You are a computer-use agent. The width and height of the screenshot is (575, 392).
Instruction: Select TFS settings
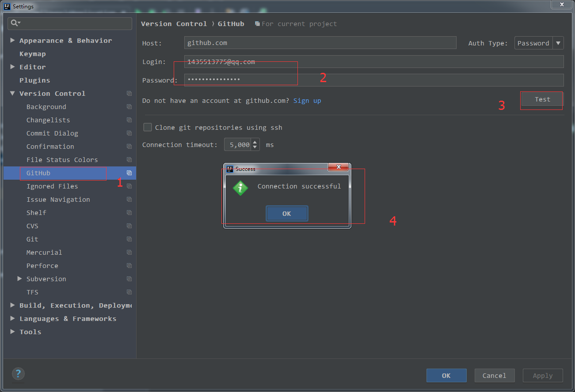(32, 292)
